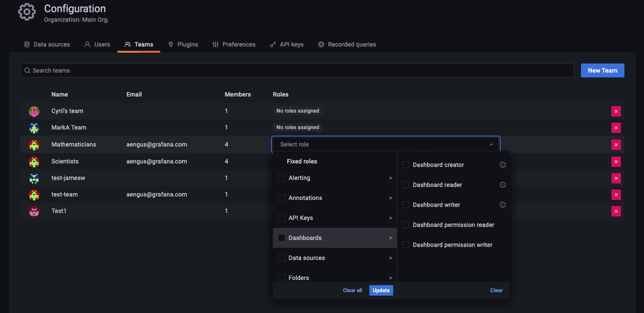Expand the Folders roles submenu

tap(390, 278)
